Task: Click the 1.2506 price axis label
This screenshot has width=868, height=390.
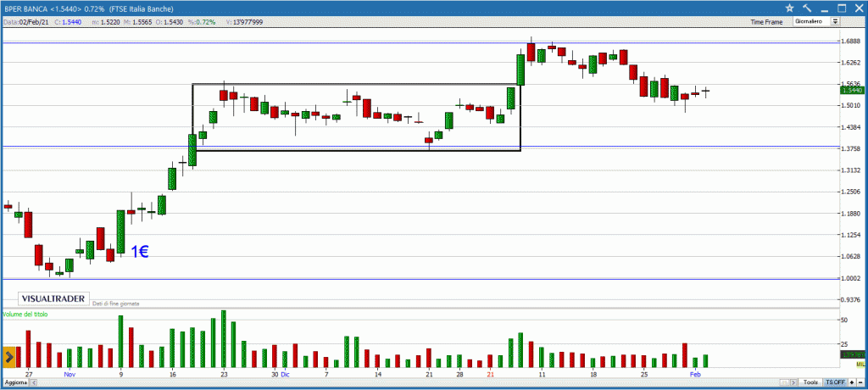Action: (853, 192)
